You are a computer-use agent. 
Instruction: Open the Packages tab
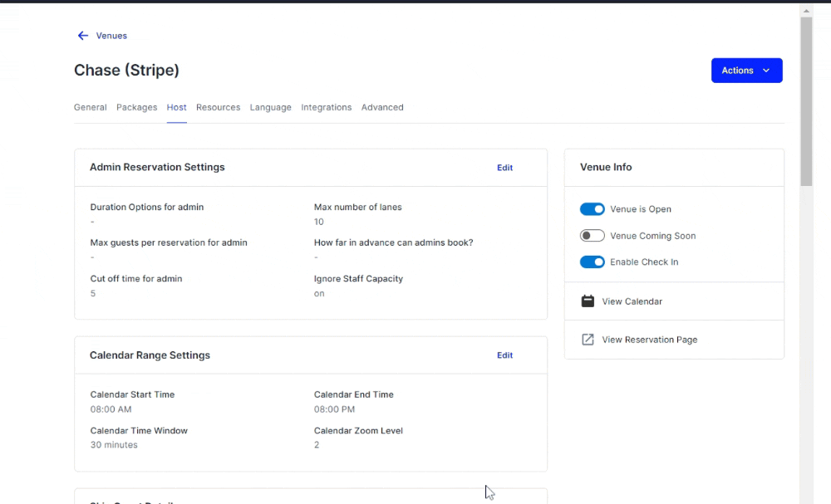(x=136, y=107)
